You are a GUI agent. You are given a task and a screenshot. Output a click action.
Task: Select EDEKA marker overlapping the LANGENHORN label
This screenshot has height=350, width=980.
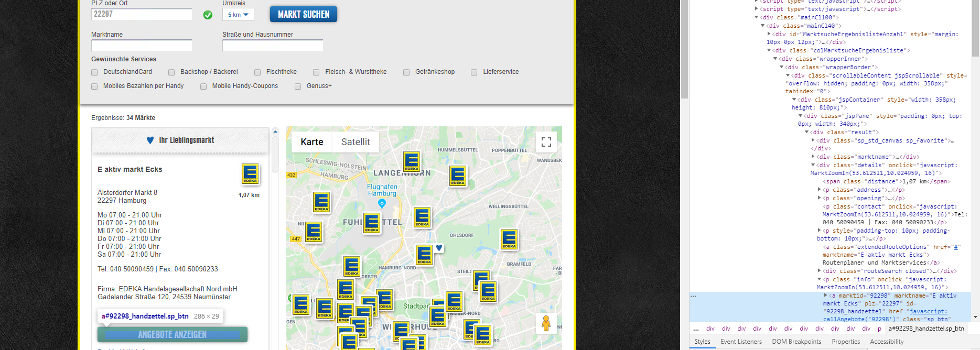pos(412,162)
